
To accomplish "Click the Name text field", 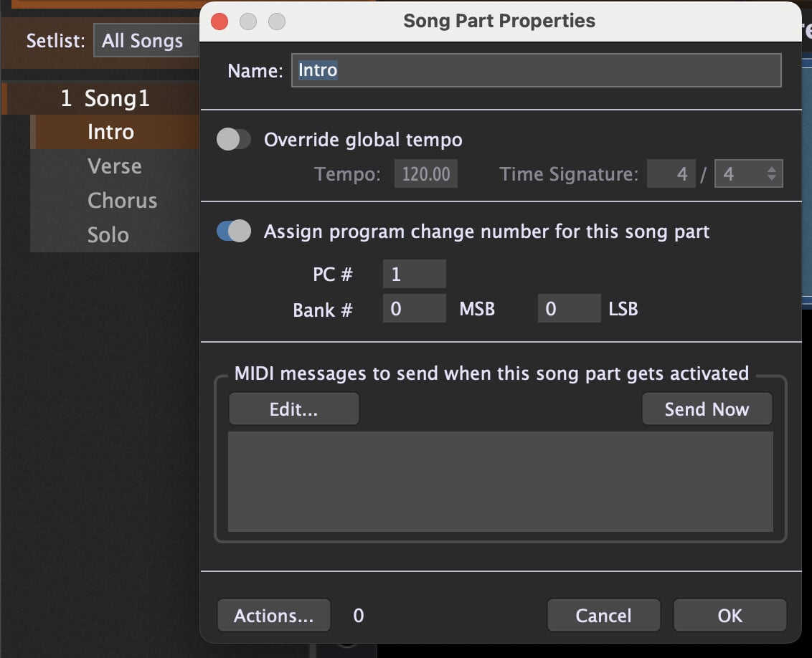I will click(x=535, y=71).
